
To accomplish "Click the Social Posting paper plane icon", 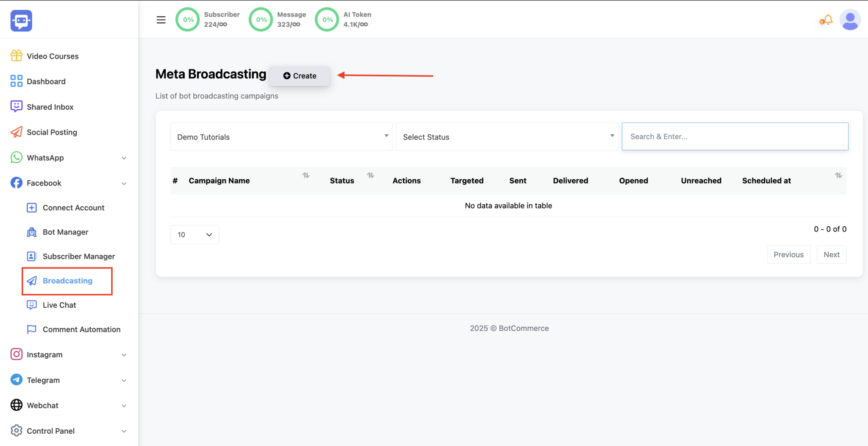I will pyautogui.click(x=17, y=132).
